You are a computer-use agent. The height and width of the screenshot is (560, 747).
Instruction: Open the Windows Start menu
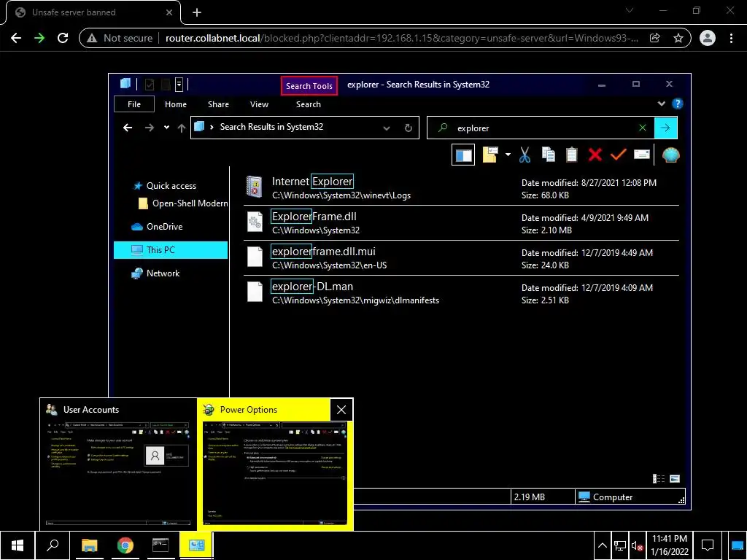18,545
